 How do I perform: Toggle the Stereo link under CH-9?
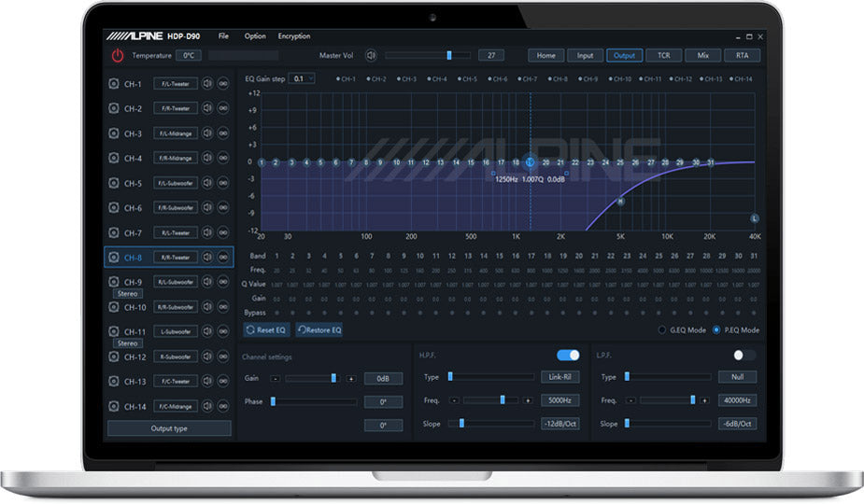click(x=128, y=294)
